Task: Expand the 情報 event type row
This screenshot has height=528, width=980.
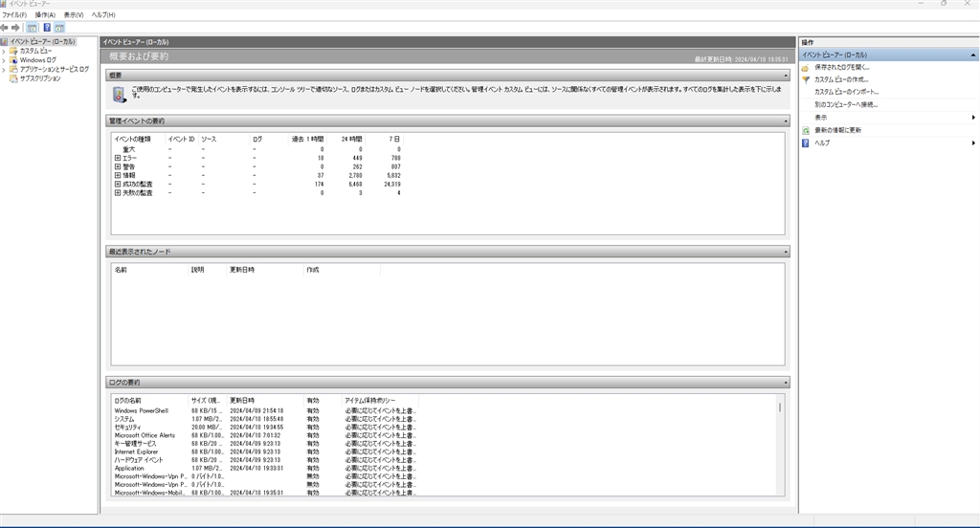Action: 118,176
